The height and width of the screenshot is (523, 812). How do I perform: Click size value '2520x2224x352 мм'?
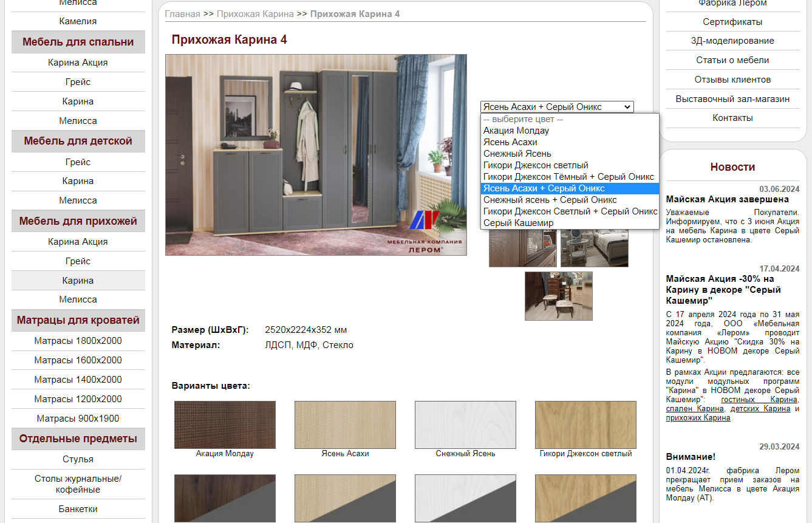tap(306, 330)
